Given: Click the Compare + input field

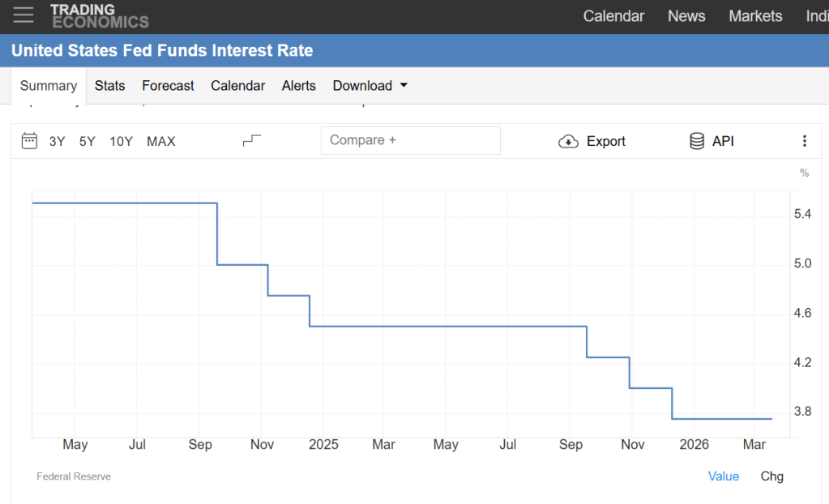Looking at the screenshot, I should pyautogui.click(x=410, y=140).
